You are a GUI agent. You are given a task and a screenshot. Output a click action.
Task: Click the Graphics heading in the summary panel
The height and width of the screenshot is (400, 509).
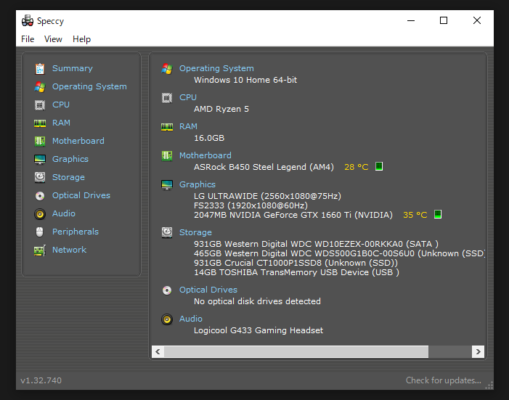[197, 184]
